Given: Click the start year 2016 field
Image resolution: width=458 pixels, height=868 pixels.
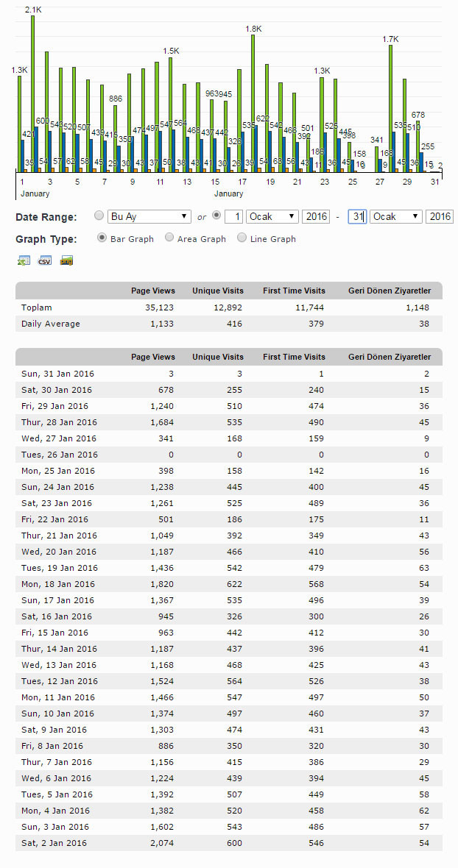Looking at the screenshot, I should (x=316, y=216).
